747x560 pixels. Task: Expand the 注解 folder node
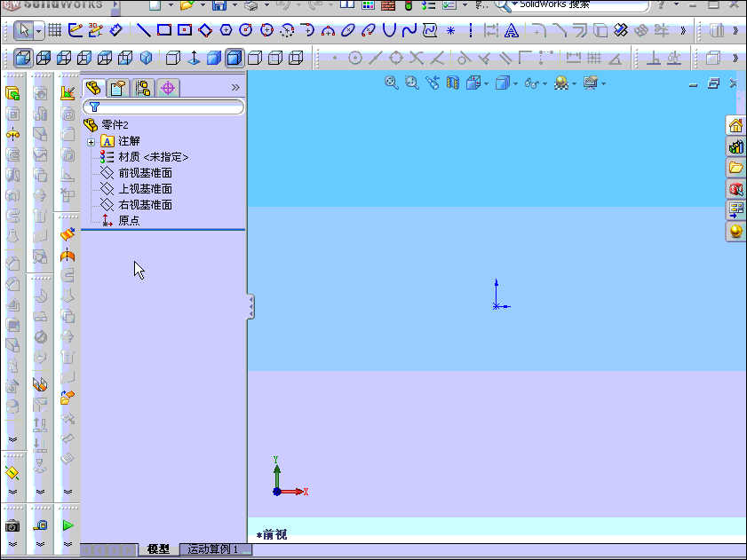[91, 142]
